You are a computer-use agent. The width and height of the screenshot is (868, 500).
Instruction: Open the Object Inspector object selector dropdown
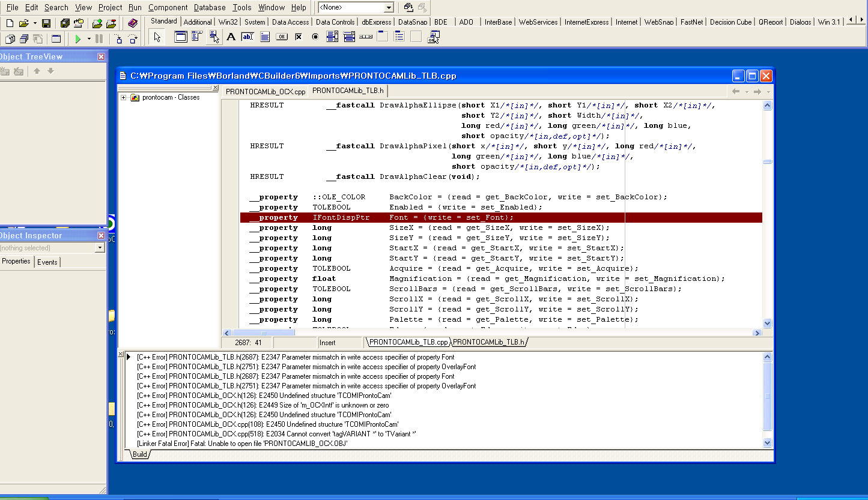pyautogui.click(x=100, y=248)
